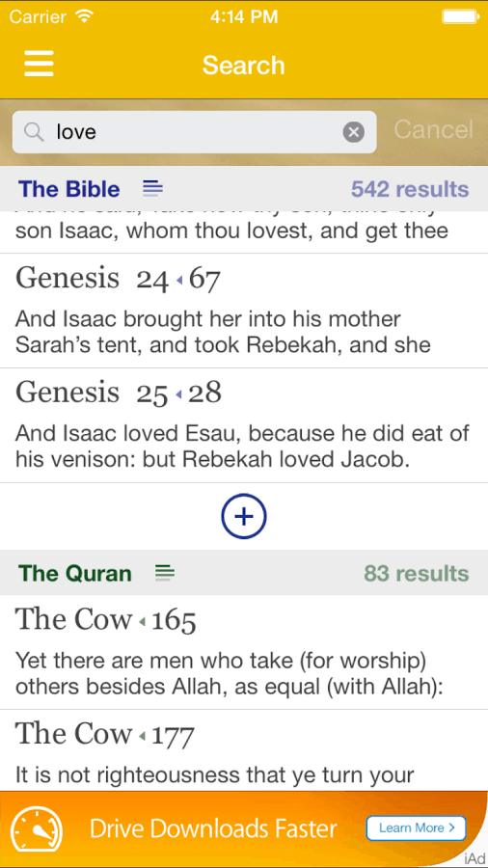
Task: Tap the 542 results count
Action: [410, 189]
